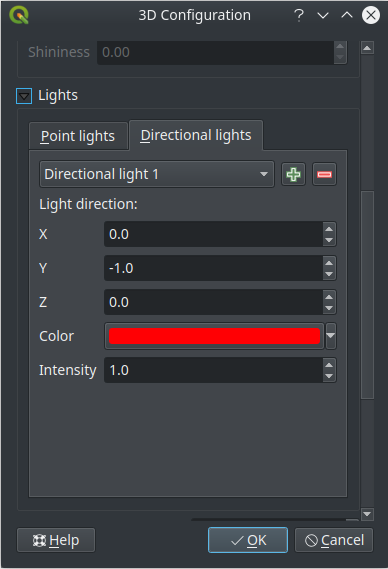The width and height of the screenshot is (388, 569).
Task: Click the scrollbar up arrow
Action: coord(367,48)
